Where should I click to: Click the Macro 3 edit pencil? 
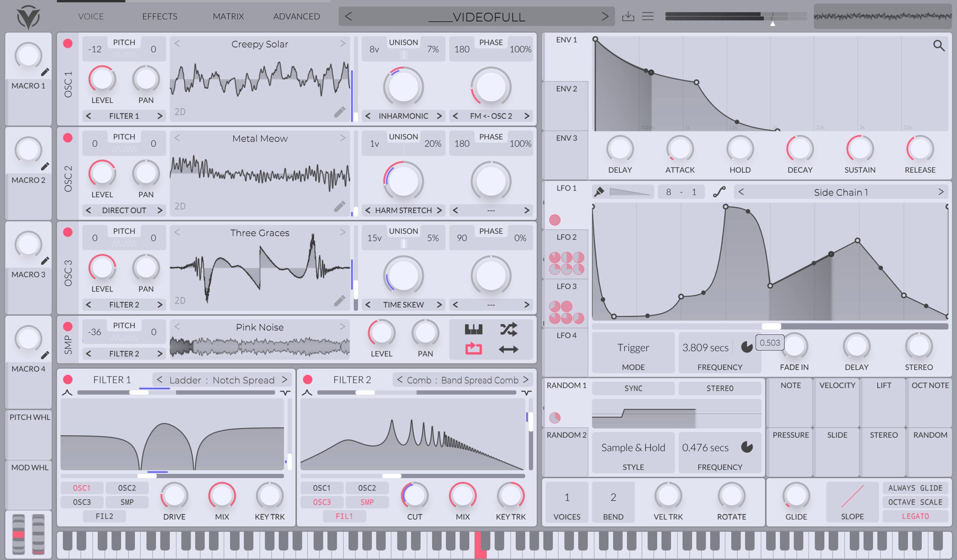(x=45, y=261)
